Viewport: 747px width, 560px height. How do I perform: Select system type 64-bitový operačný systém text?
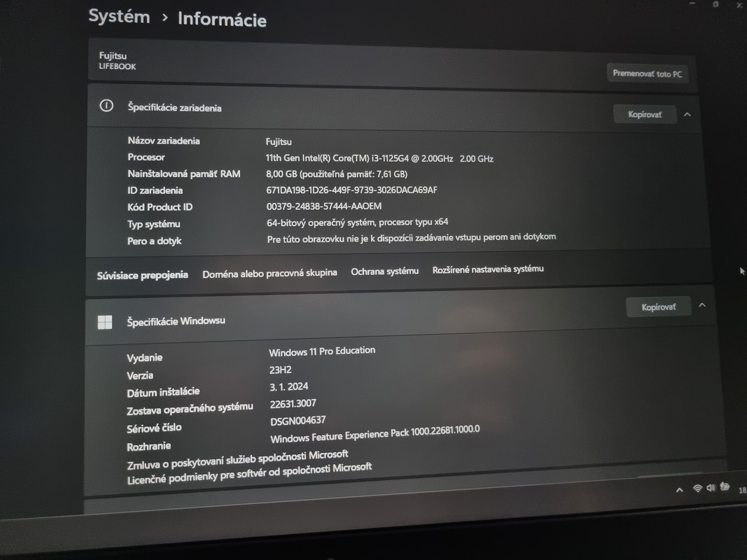coord(357,223)
